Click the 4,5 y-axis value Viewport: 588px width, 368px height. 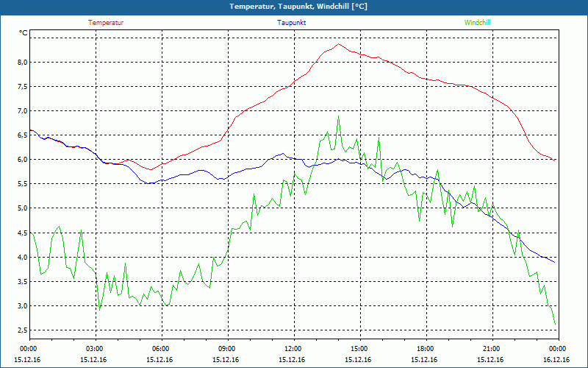23,233
